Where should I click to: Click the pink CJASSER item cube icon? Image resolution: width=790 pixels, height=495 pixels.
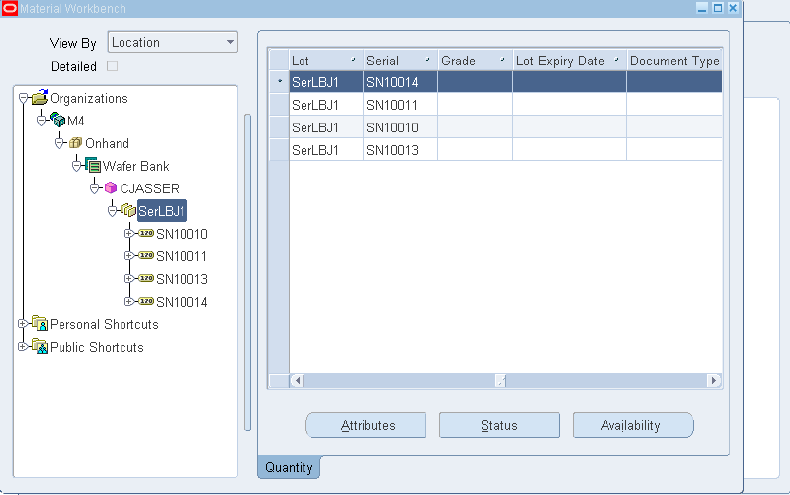click(x=111, y=188)
